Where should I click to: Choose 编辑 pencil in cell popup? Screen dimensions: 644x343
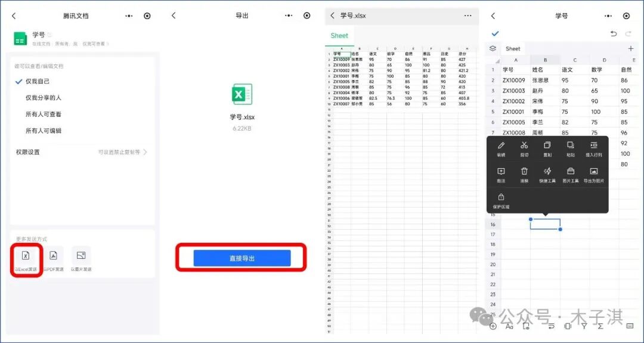(501, 149)
